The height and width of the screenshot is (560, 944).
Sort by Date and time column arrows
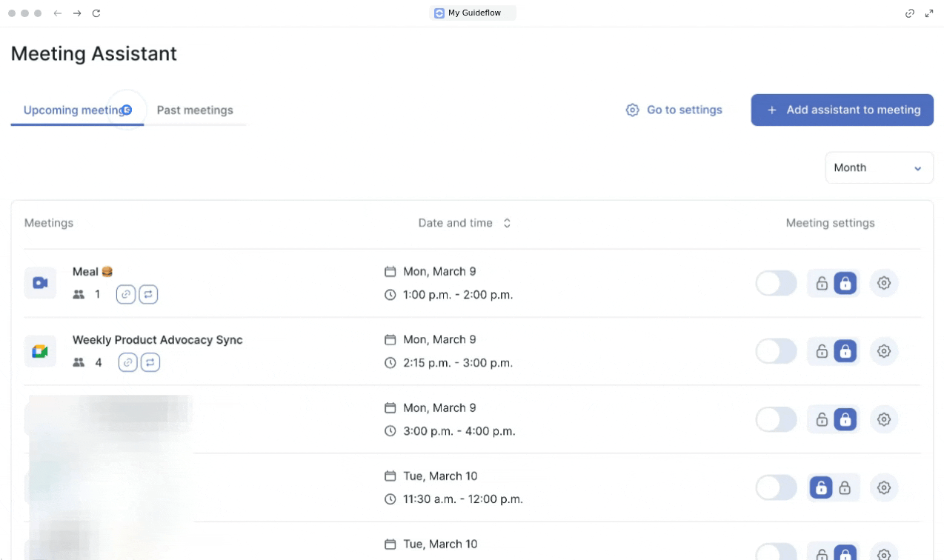(507, 223)
